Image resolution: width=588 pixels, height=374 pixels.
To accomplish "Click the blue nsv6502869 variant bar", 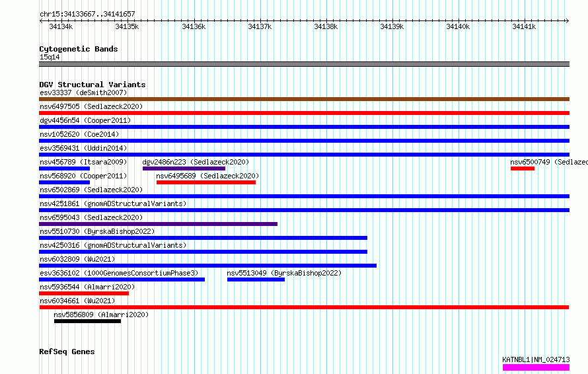I will coord(304,196).
